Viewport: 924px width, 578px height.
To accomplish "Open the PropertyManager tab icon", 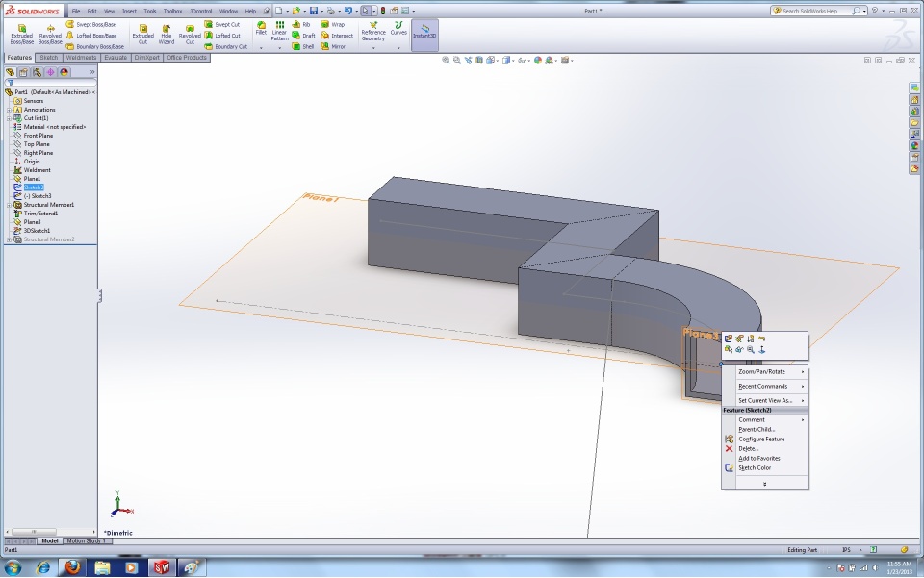I will (23, 72).
